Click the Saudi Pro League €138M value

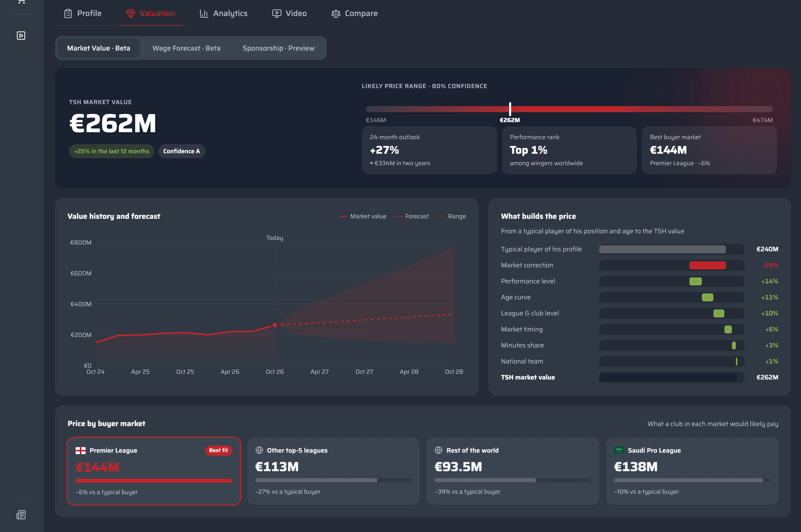pos(636,467)
